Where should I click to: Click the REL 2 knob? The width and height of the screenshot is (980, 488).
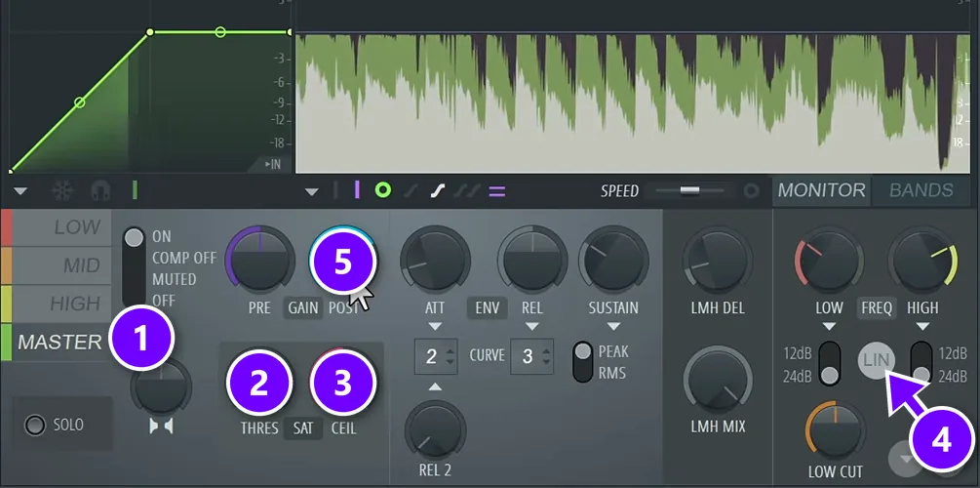[435, 431]
